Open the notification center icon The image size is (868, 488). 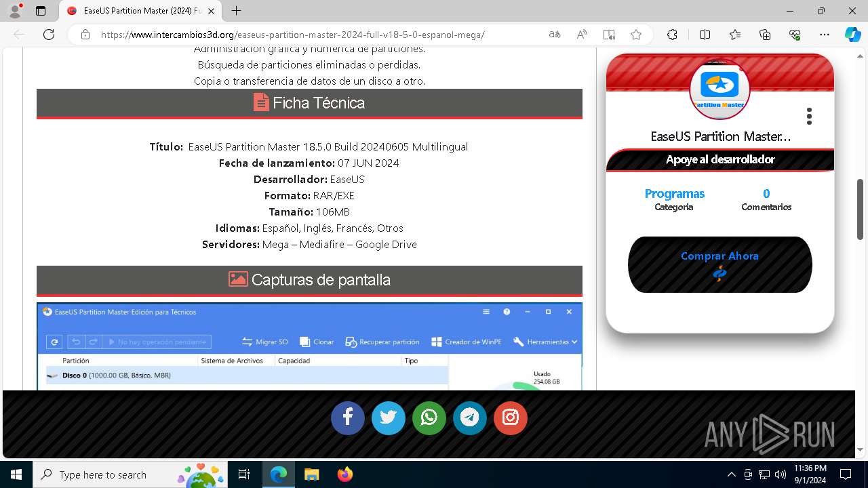coord(845,474)
